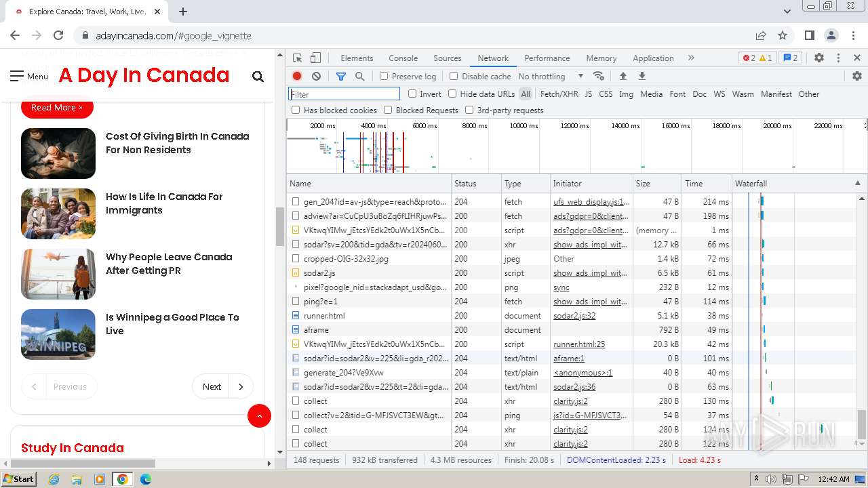Image resolution: width=868 pixels, height=488 pixels.
Task: Switch to the Application tab
Action: (653, 58)
